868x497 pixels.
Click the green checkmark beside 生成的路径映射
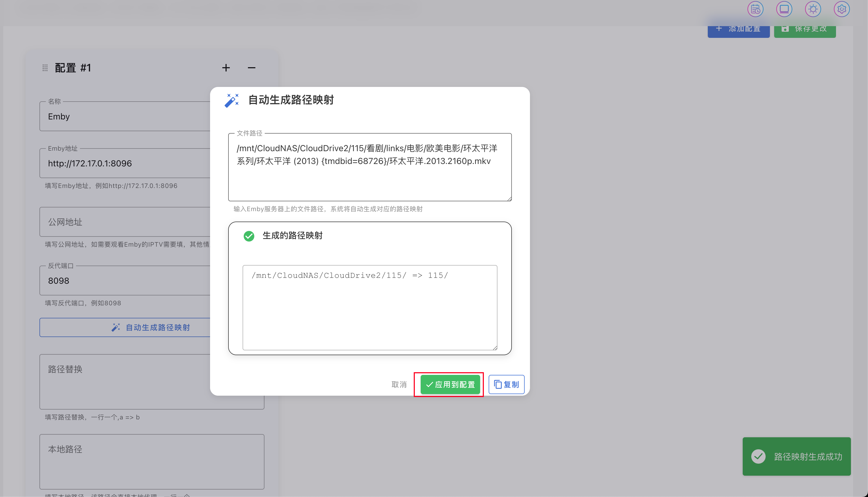[249, 236]
